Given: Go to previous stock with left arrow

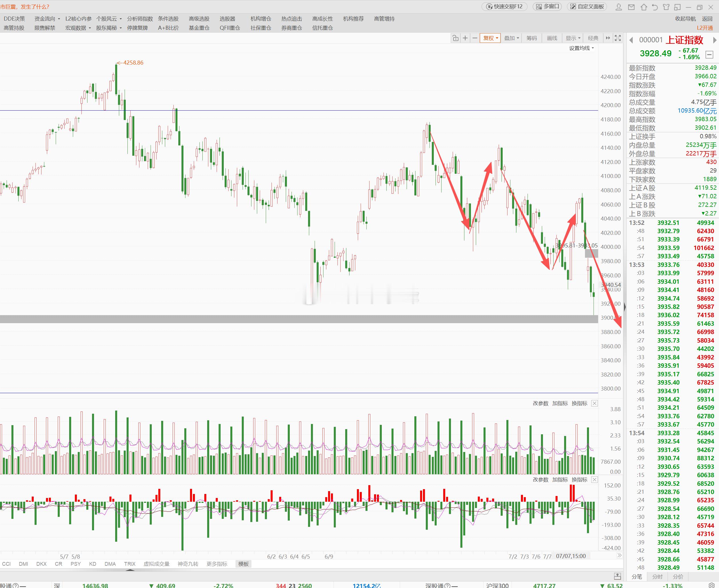Looking at the screenshot, I should point(631,40).
